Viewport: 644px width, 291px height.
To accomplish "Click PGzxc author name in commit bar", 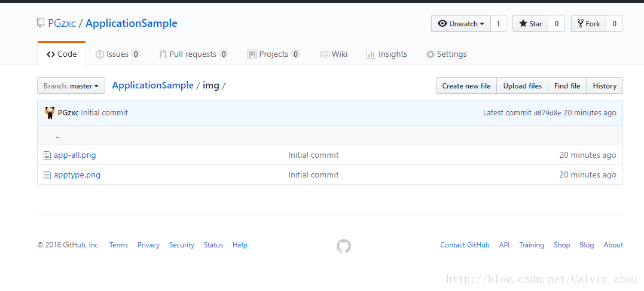I will coord(68,112).
